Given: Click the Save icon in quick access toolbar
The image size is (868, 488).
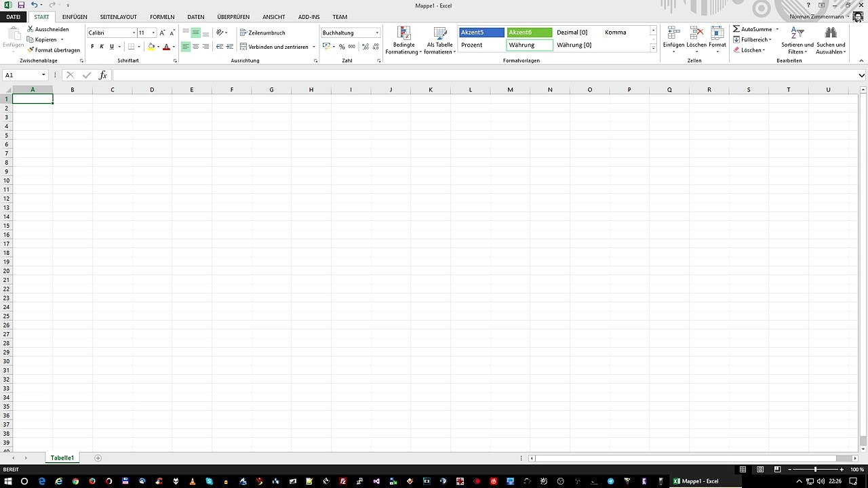Looking at the screenshot, I should pyautogui.click(x=21, y=5).
